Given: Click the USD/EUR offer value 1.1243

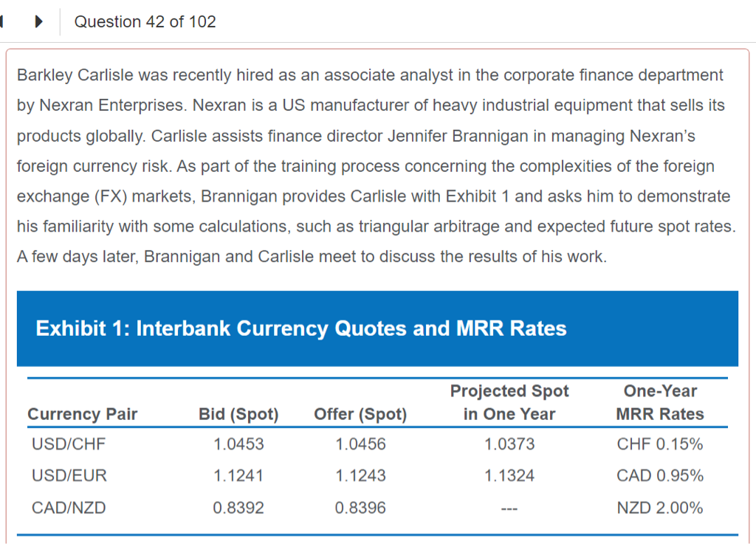Looking at the screenshot, I should [x=360, y=476].
